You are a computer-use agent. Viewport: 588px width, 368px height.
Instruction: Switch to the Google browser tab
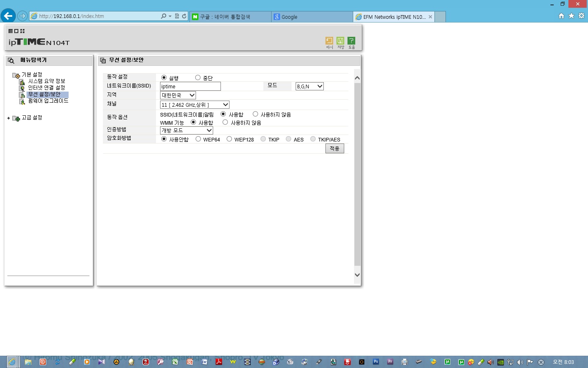click(x=312, y=17)
